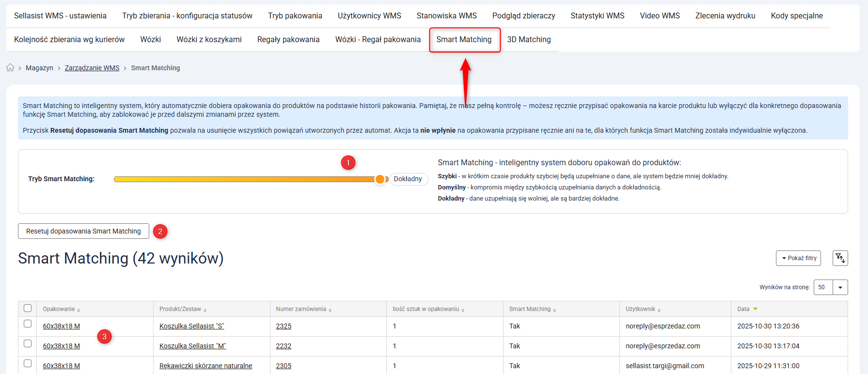The height and width of the screenshot is (374, 868).
Task: Expand the Pokaż filtry dropdown
Action: [x=799, y=258]
